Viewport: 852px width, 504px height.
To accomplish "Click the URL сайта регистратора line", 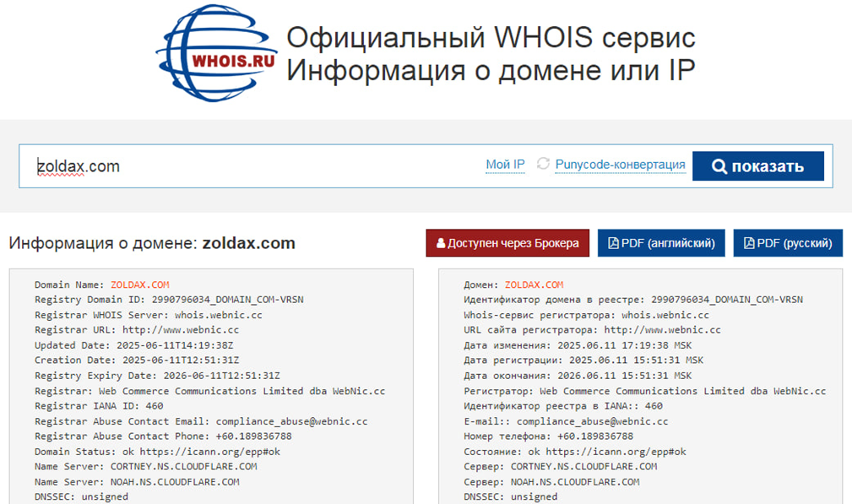I will click(592, 330).
